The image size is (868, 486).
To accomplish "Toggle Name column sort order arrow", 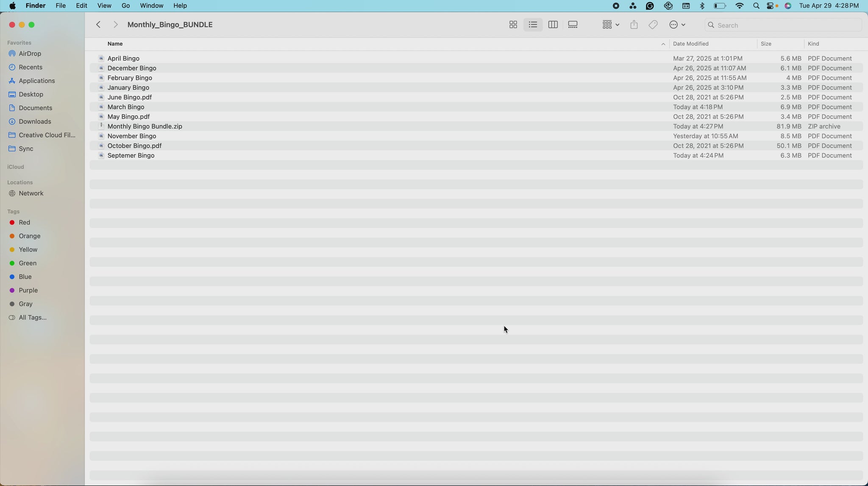I will 663,44.
